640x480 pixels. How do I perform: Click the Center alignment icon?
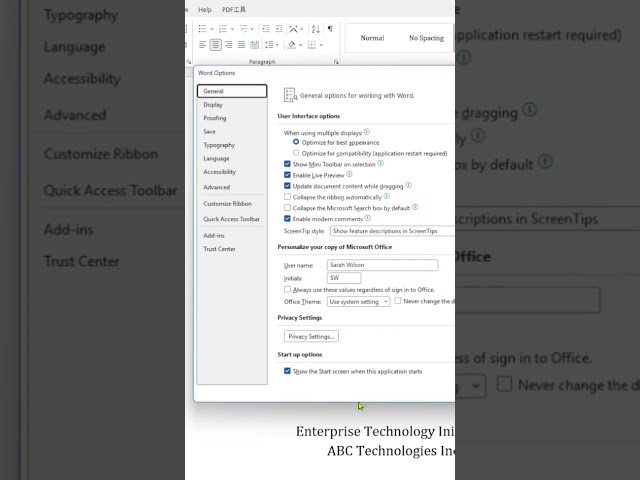[216, 45]
